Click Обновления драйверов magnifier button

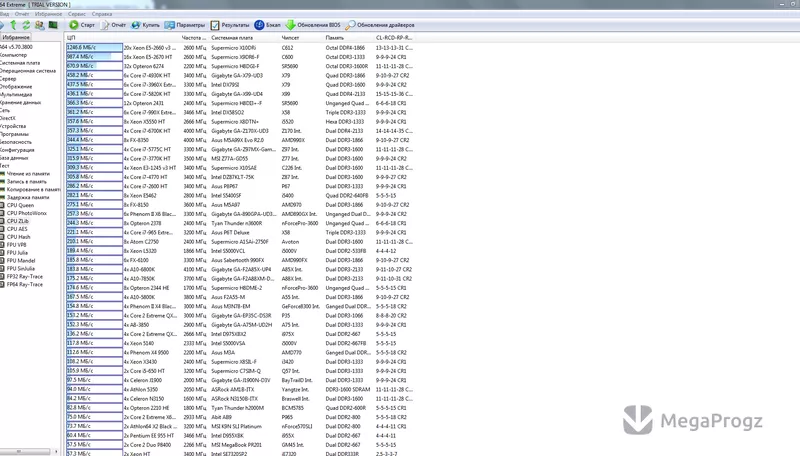380,24
